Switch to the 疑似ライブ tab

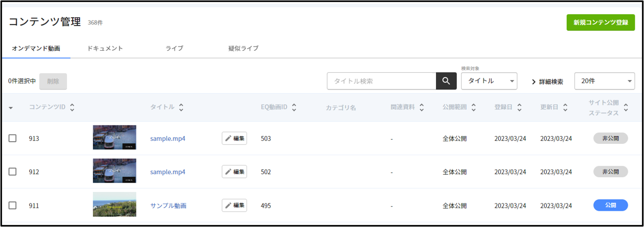[244, 48]
